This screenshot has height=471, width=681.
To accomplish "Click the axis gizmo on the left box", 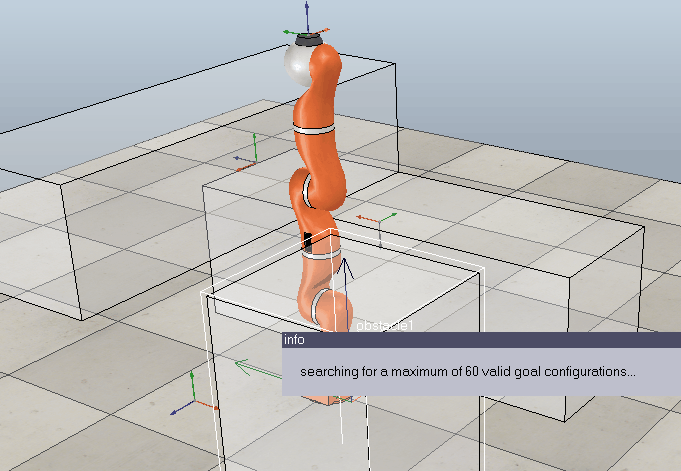I will [x=248, y=154].
